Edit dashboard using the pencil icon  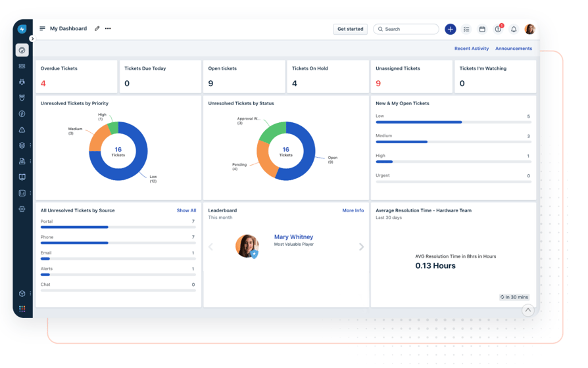(97, 29)
